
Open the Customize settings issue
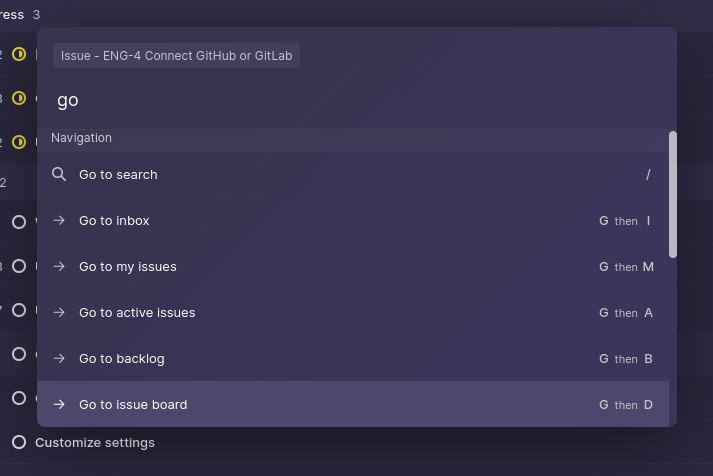tap(95, 442)
